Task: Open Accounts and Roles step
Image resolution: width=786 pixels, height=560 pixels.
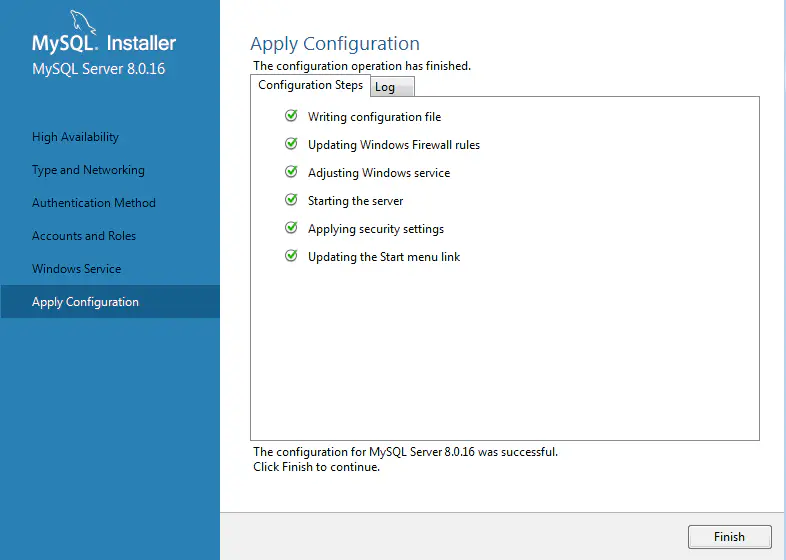Action: pos(84,236)
